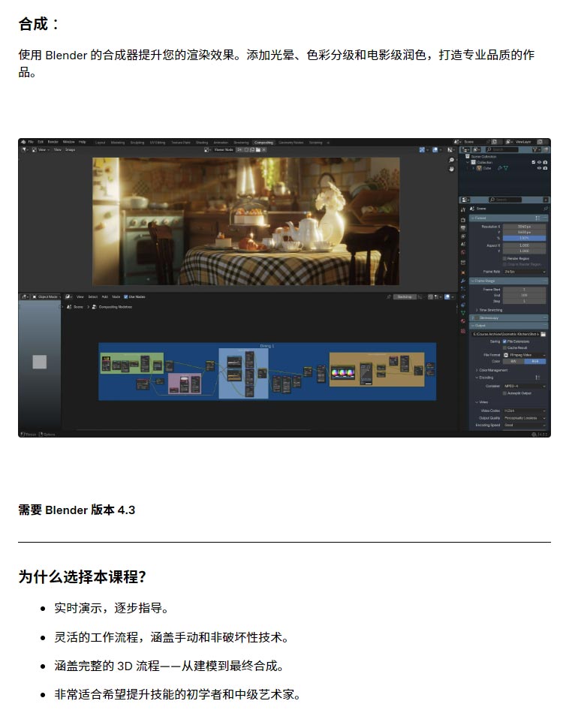Uncheck the File Extensions checkbox
Screen dimensions: 566x728
tap(504, 341)
